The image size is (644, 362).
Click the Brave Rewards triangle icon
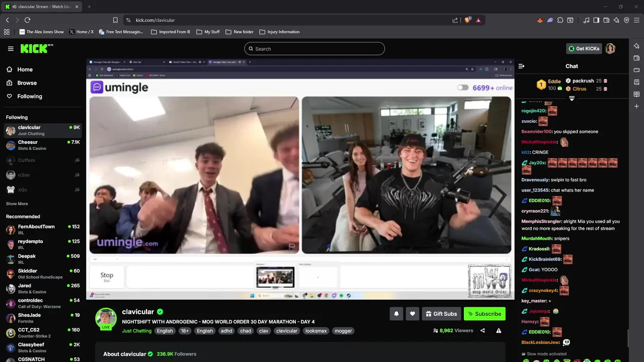[478, 20]
